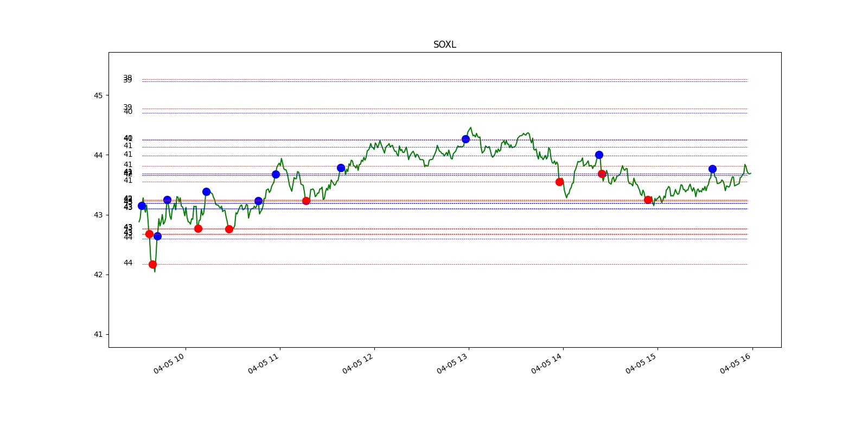Click the x-axis label 04-05 14
This screenshot has height=434, width=868.
[x=547, y=363]
